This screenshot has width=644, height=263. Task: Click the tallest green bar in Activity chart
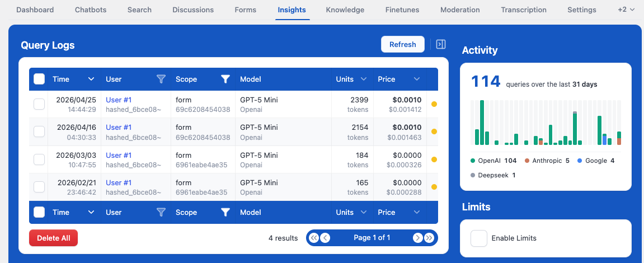(482, 123)
